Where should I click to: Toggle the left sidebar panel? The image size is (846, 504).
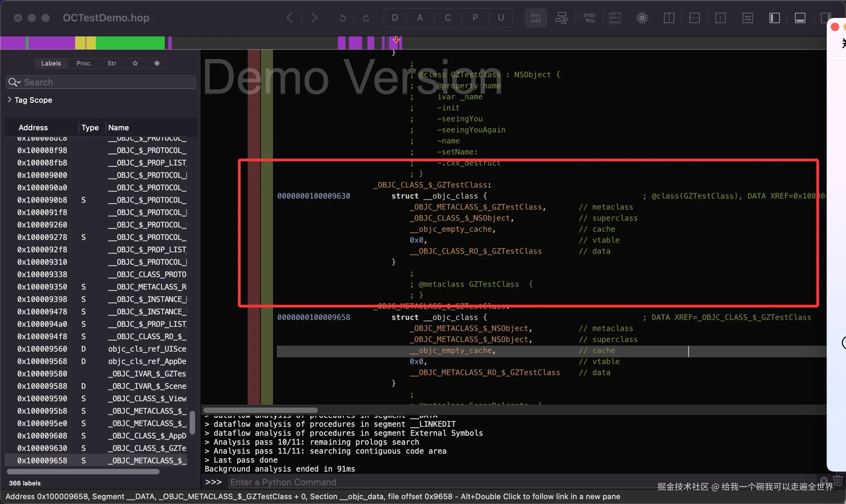(774, 18)
